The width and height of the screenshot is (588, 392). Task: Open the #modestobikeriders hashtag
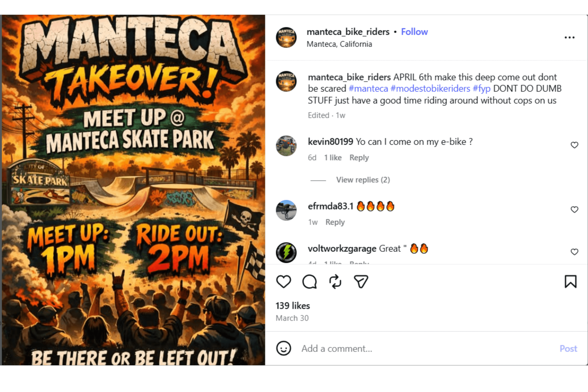(x=430, y=88)
